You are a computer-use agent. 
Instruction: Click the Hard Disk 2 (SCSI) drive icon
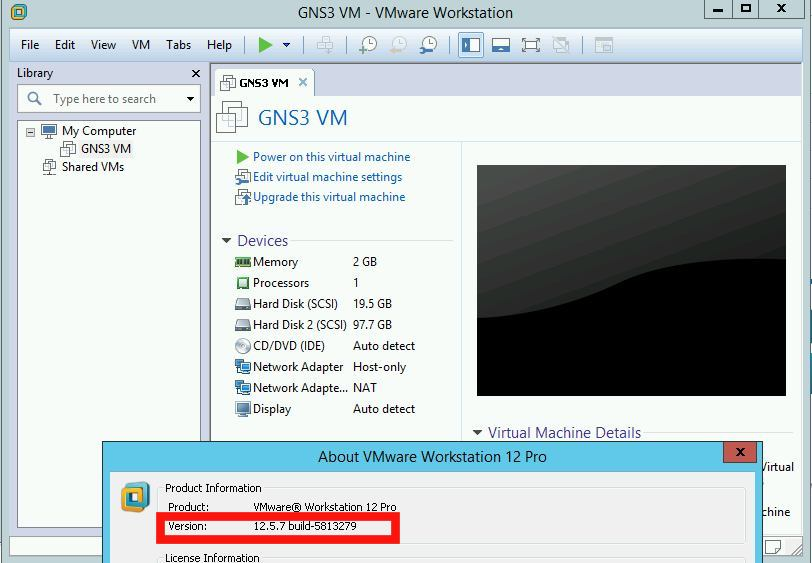click(x=242, y=325)
